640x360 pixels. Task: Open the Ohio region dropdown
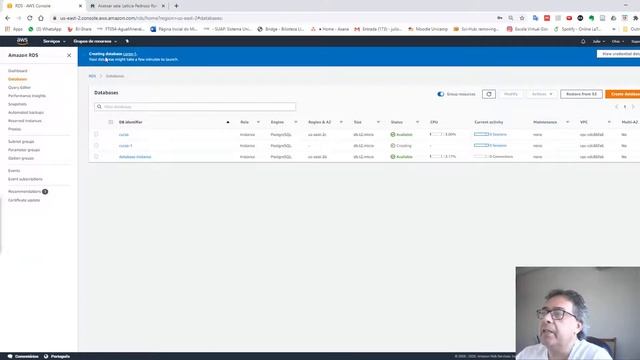[618, 41]
